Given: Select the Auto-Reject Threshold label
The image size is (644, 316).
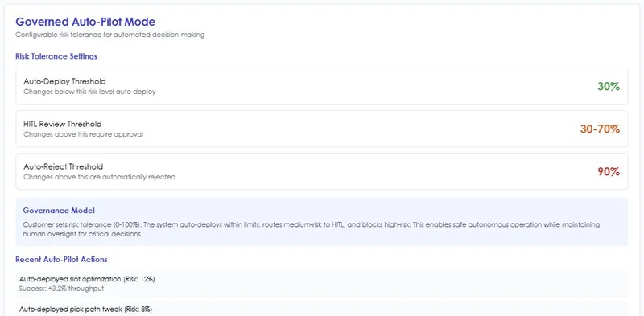Looking at the screenshot, I should [64, 166].
